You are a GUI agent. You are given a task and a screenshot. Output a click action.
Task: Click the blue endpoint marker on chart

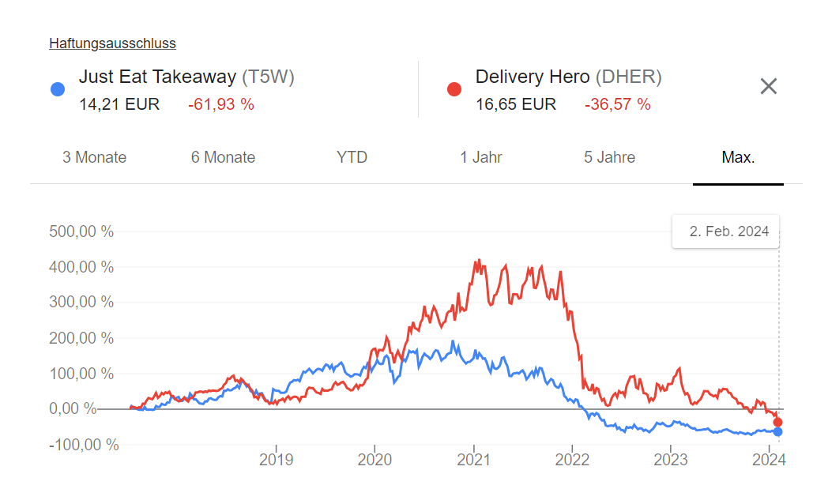tap(777, 431)
